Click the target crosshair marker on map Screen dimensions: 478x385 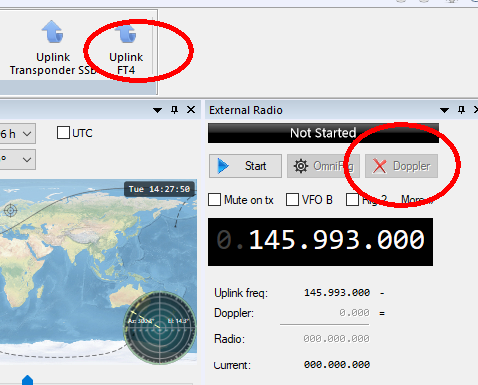pos(10,210)
